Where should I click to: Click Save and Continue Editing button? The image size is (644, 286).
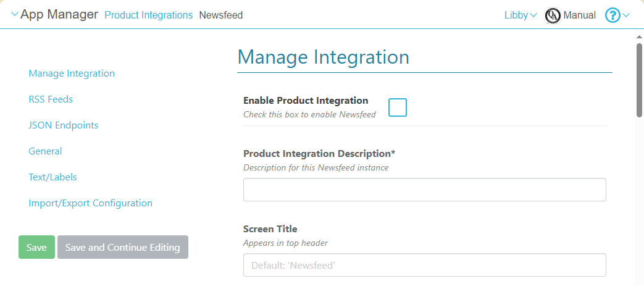pyautogui.click(x=123, y=247)
